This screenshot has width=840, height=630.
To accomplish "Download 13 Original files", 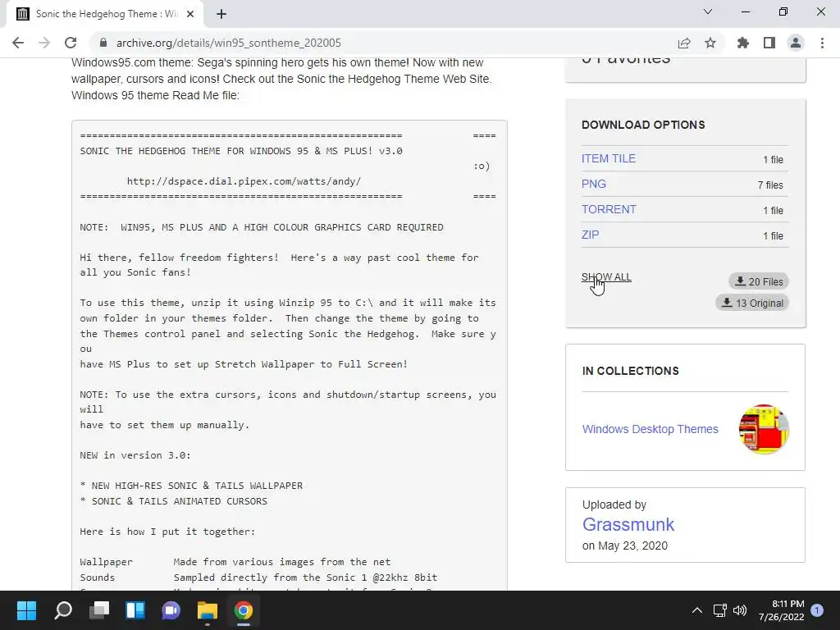I will (752, 303).
